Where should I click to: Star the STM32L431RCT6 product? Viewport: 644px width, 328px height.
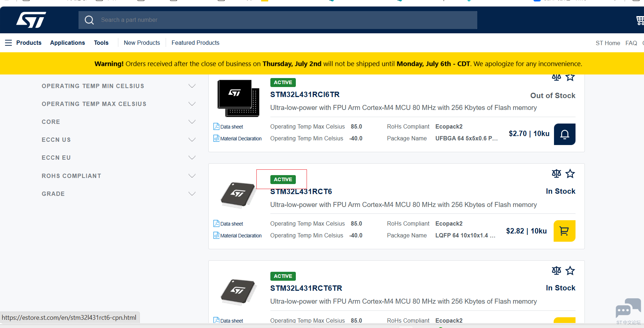tap(570, 174)
